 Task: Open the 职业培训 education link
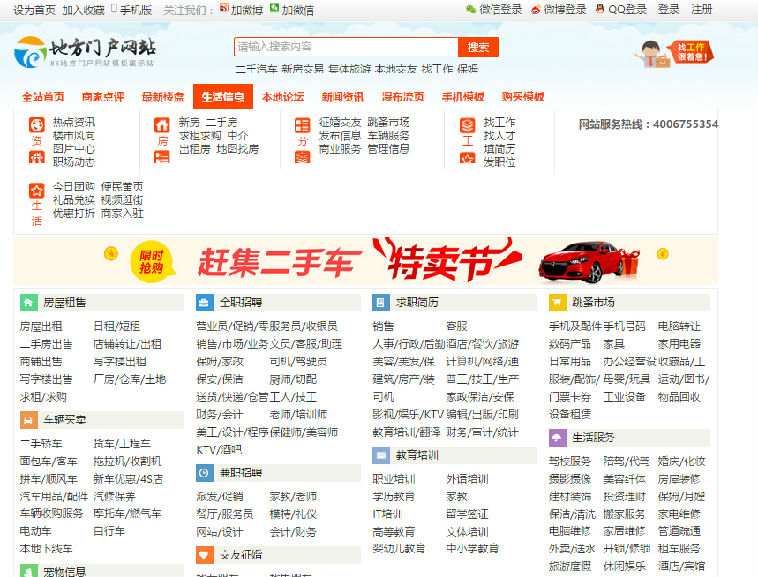pyautogui.click(x=394, y=479)
